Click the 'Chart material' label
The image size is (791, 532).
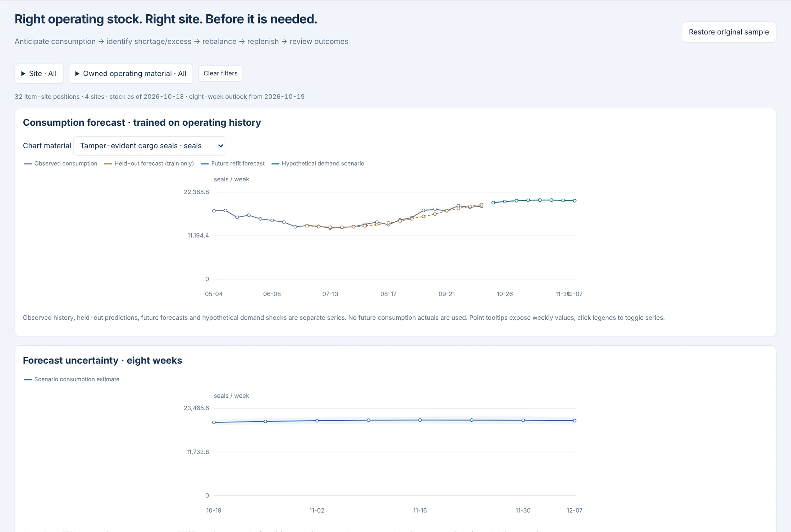point(47,146)
